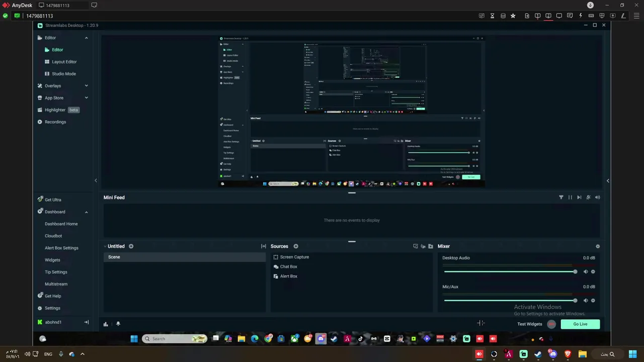Click the Go Live button
The height and width of the screenshot is (362, 644).
pos(580,324)
